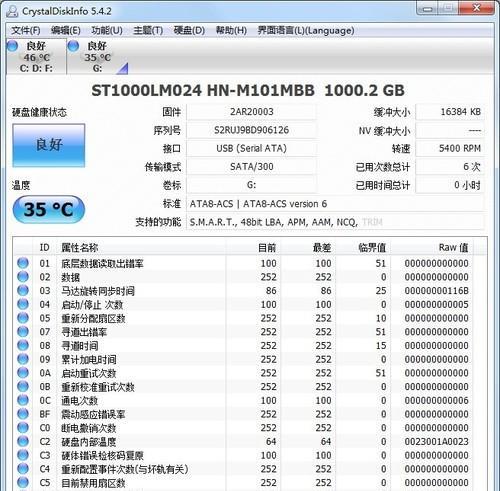Select the G: disk tab at 35 °C
500x491 pixels.
coord(98,57)
